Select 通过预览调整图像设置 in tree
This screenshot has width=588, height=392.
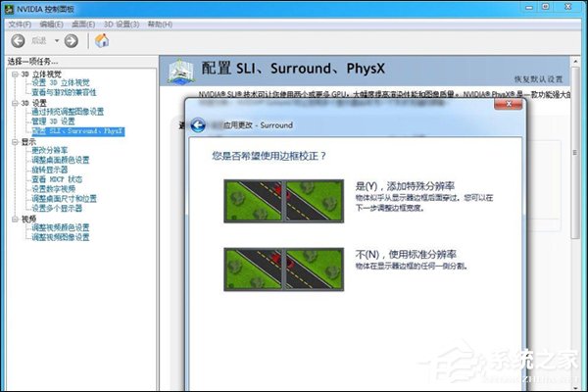click(x=68, y=112)
